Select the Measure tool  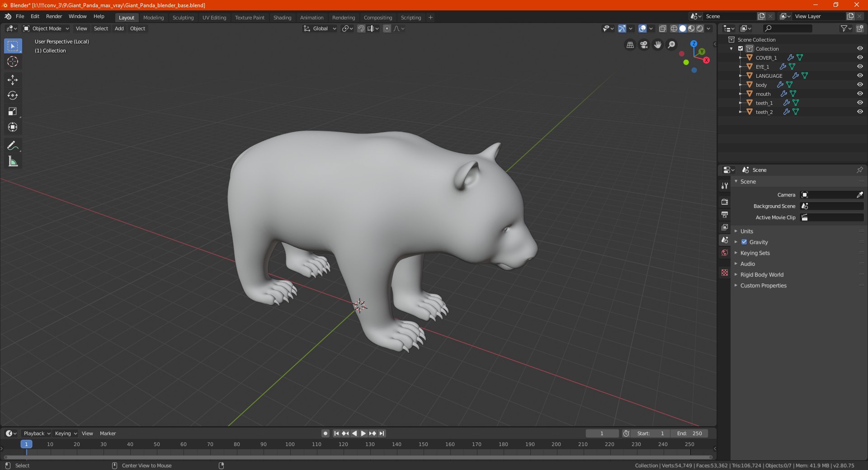13,161
